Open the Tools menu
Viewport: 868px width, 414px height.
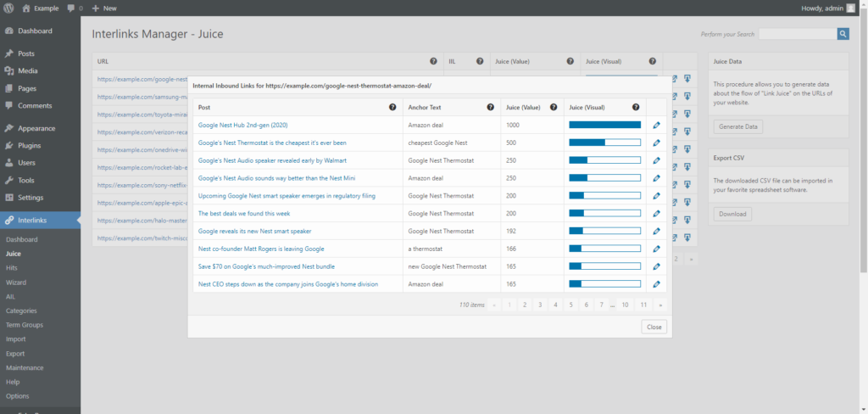(x=26, y=180)
